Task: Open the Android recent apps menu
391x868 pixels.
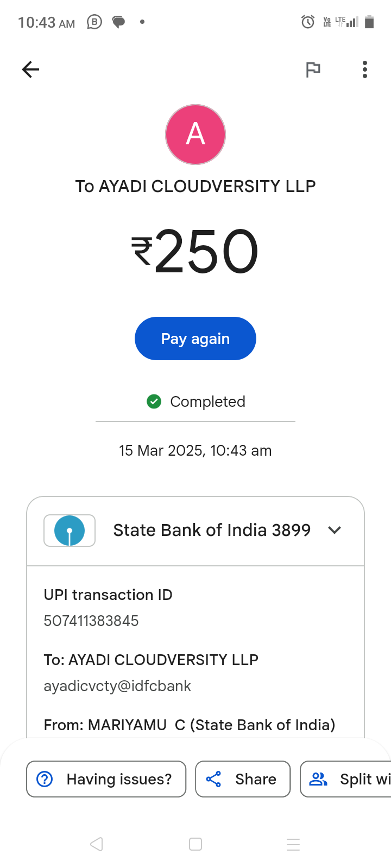Action: (293, 844)
